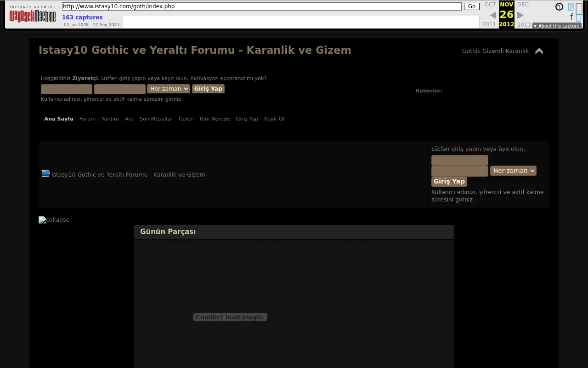Go to the previous capture arrow
588x368 pixels.
(492, 15)
